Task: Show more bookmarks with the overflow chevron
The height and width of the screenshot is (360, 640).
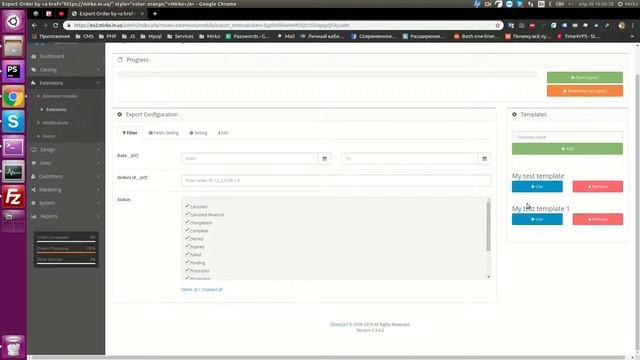Action: (632, 36)
